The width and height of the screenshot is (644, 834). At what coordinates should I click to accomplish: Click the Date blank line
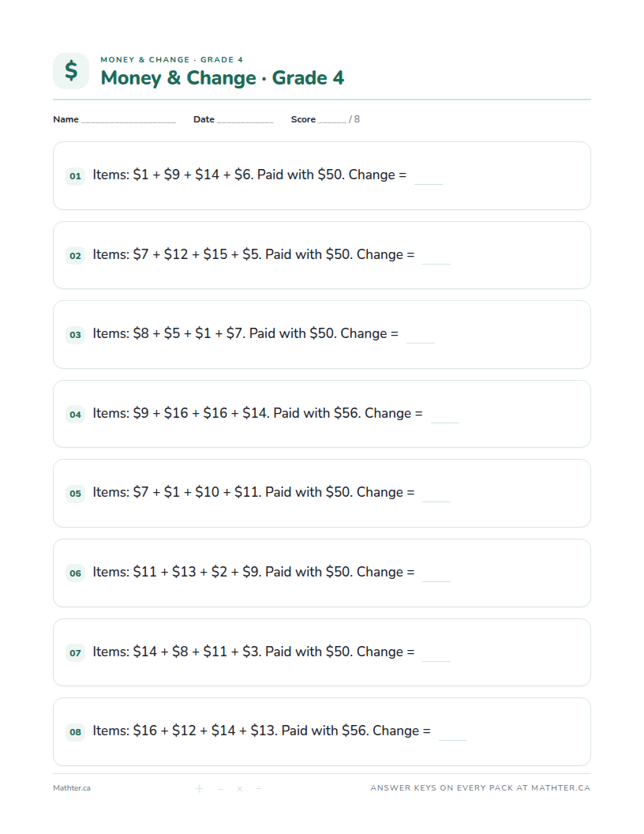click(x=245, y=122)
